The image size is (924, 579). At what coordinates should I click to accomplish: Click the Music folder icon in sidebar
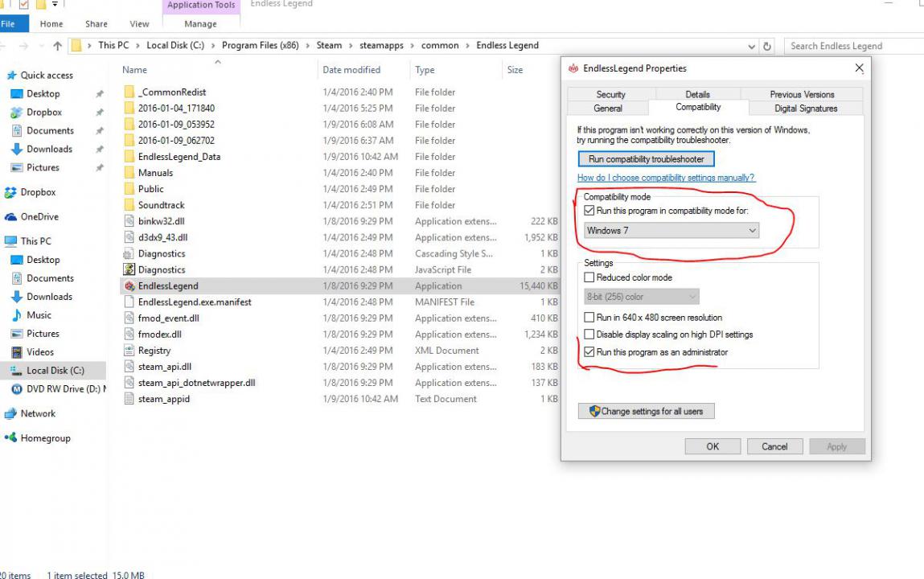click(x=17, y=315)
